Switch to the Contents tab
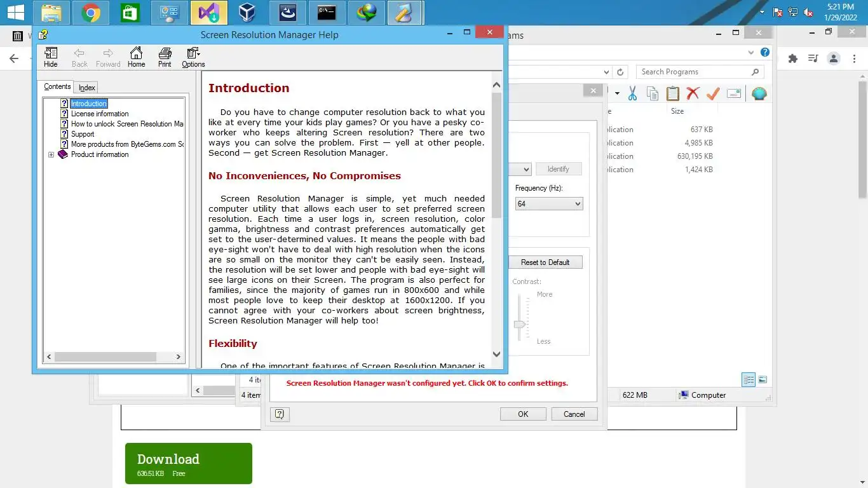The width and height of the screenshot is (868, 488). click(57, 87)
